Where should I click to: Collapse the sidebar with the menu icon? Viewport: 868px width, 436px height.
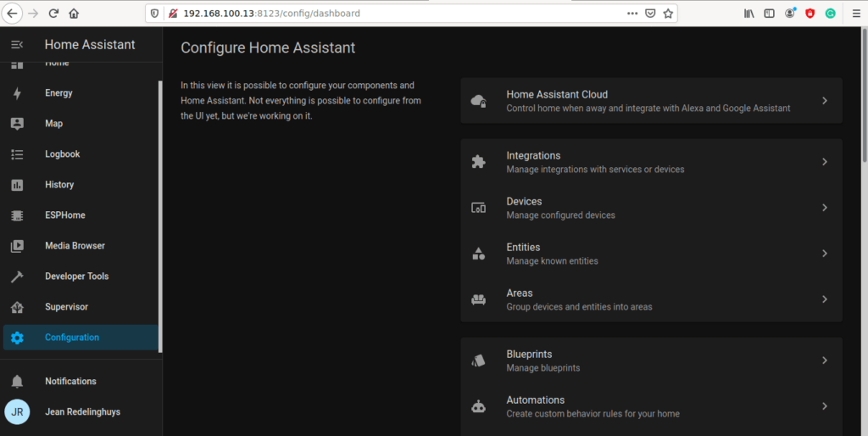17,45
